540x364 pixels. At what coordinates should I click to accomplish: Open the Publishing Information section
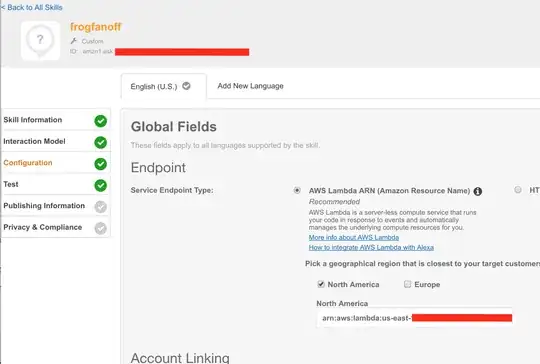(x=56, y=206)
